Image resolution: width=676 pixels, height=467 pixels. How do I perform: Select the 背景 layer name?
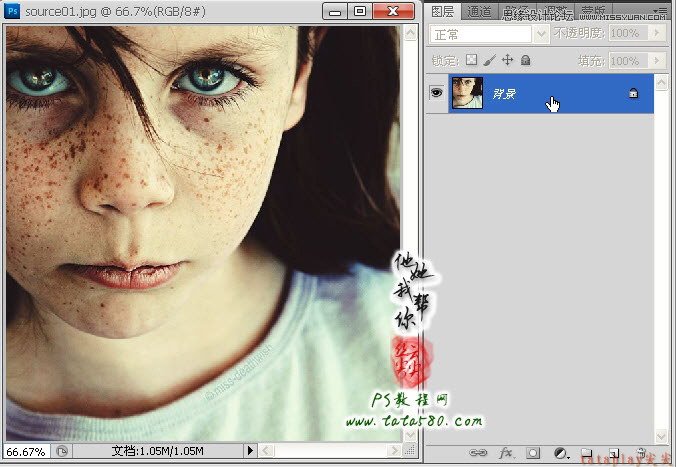coord(504,93)
